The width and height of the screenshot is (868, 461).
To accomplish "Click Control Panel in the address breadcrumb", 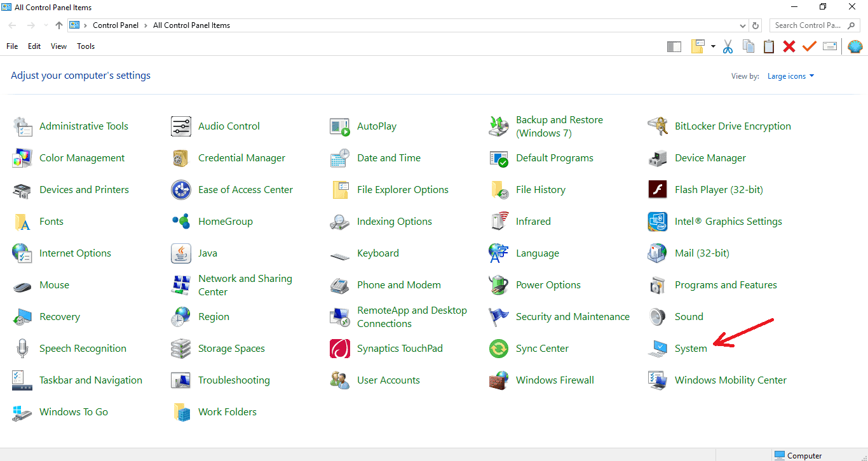I will click(x=117, y=25).
